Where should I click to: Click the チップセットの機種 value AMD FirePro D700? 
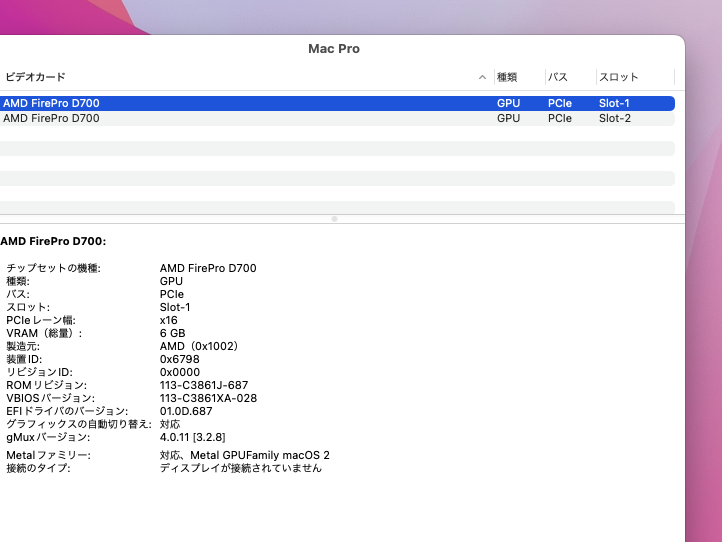click(208, 268)
